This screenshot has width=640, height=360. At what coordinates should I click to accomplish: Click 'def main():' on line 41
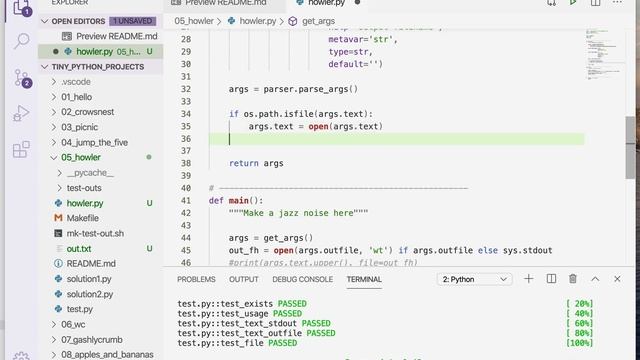pos(236,200)
